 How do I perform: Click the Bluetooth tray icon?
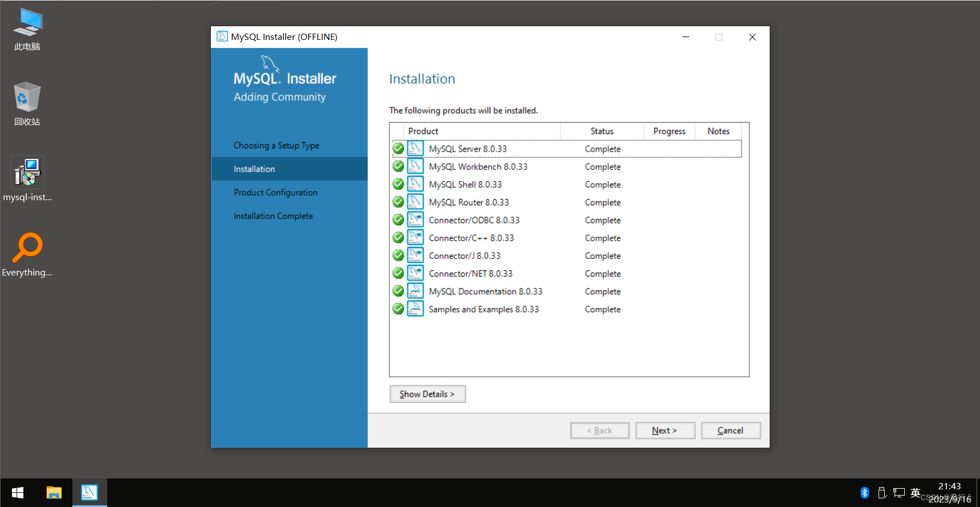(865, 493)
